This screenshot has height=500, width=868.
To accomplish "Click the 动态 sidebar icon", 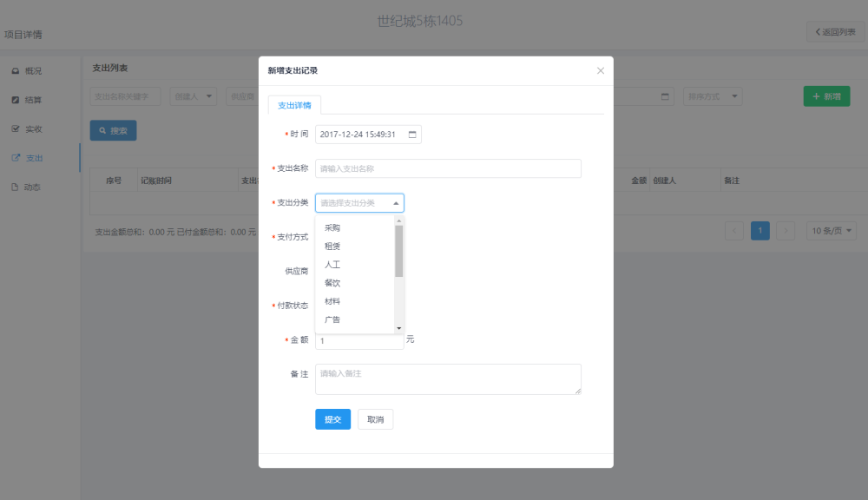I will (x=15, y=187).
